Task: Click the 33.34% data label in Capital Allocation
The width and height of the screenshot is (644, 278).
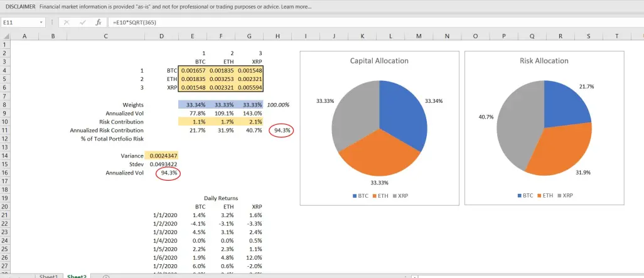Action: (434, 100)
